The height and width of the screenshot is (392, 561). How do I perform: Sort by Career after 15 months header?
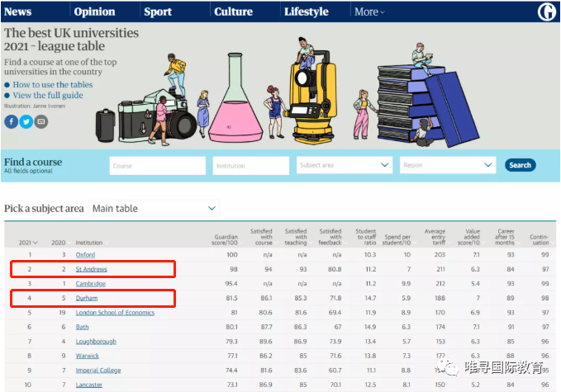click(x=505, y=237)
